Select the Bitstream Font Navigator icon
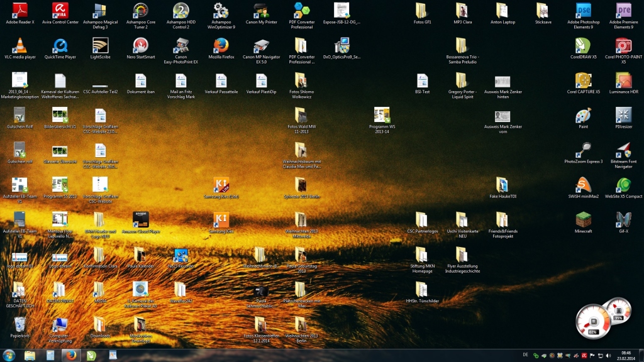The height and width of the screenshot is (362, 644). (x=623, y=150)
